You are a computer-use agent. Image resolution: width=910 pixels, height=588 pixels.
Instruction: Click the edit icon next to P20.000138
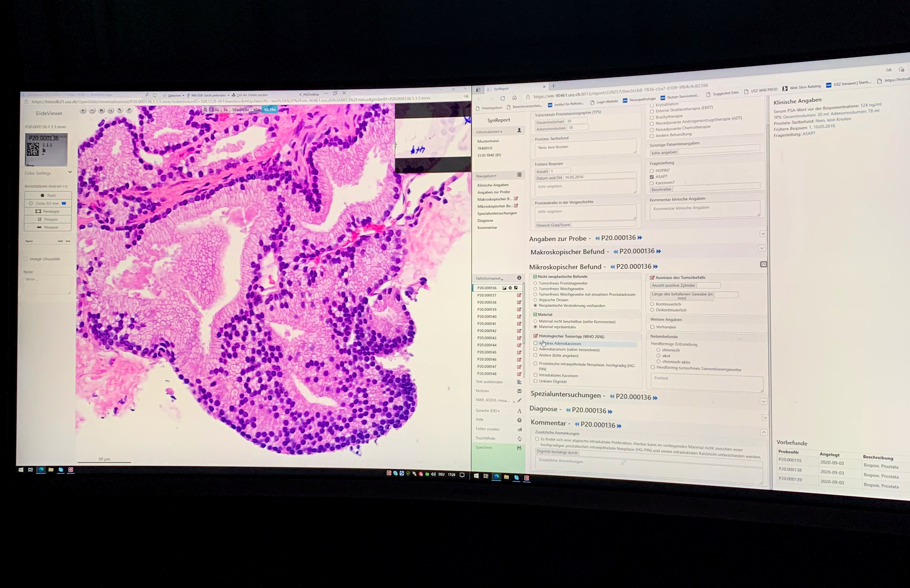(x=519, y=303)
